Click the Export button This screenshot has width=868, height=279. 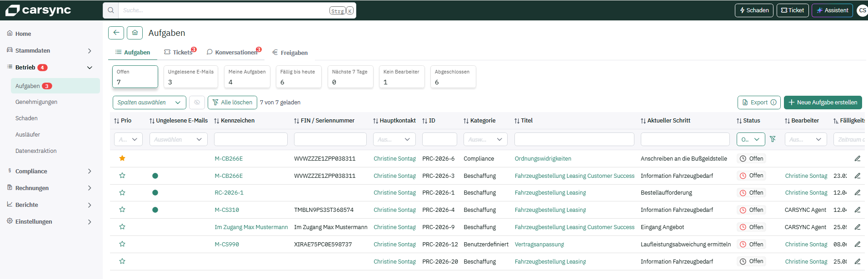click(x=759, y=103)
